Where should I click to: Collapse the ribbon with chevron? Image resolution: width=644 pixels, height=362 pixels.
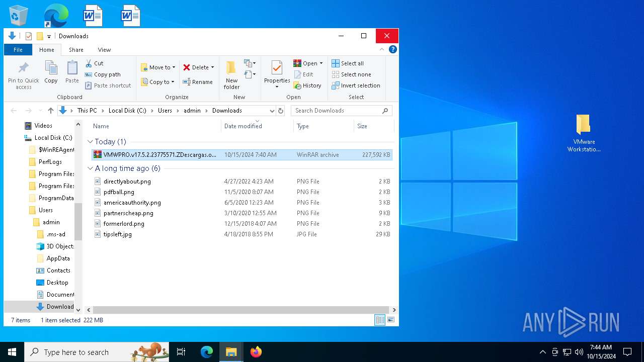tap(382, 49)
